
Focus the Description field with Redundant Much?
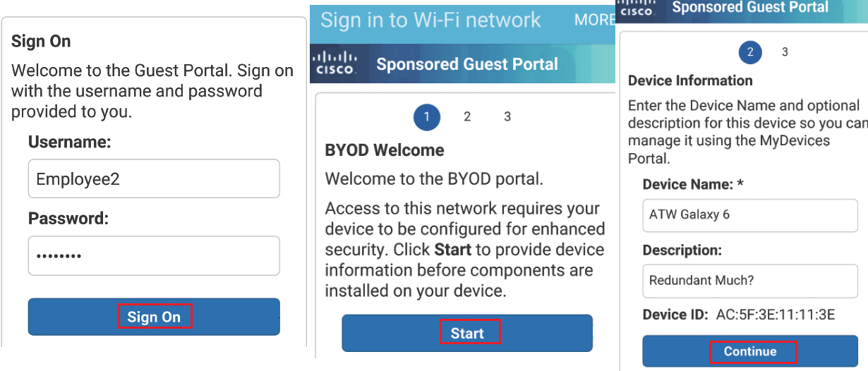(x=750, y=281)
